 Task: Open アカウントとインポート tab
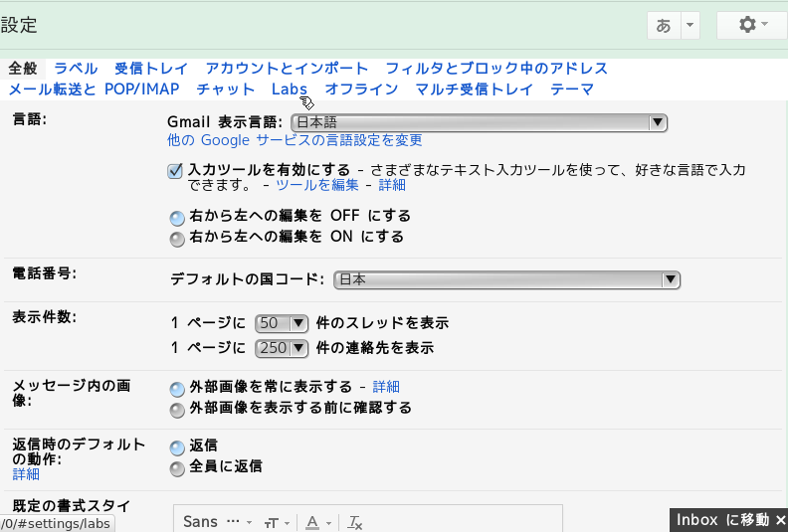(x=287, y=68)
